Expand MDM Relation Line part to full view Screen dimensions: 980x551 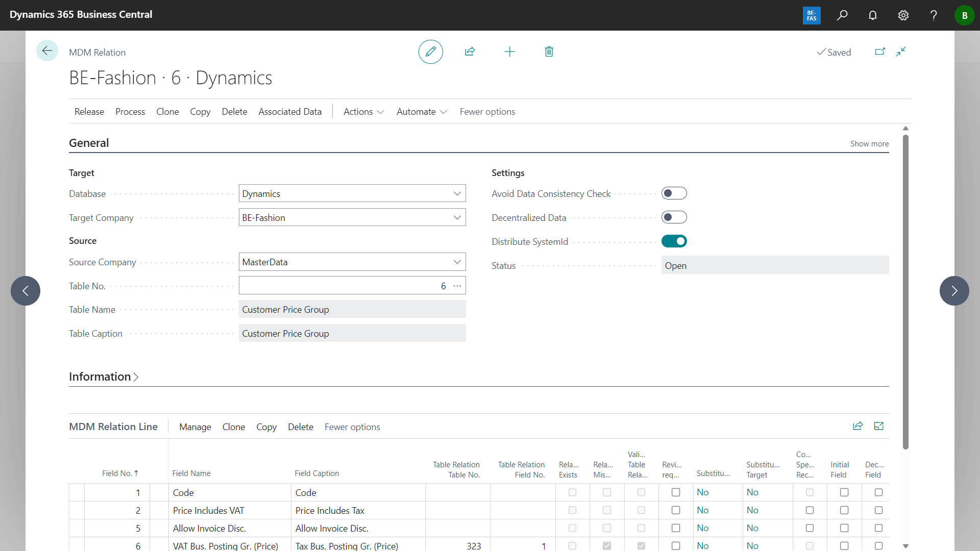[x=878, y=426]
